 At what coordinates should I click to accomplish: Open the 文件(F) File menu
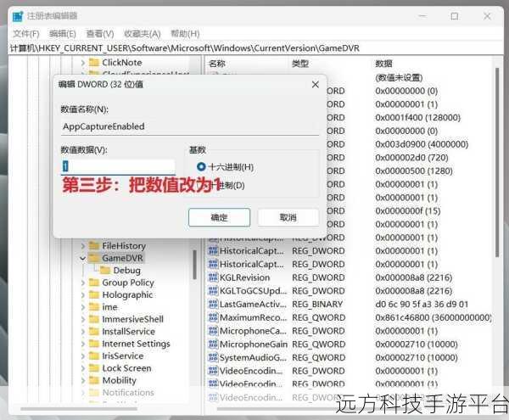pyautogui.click(x=26, y=34)
